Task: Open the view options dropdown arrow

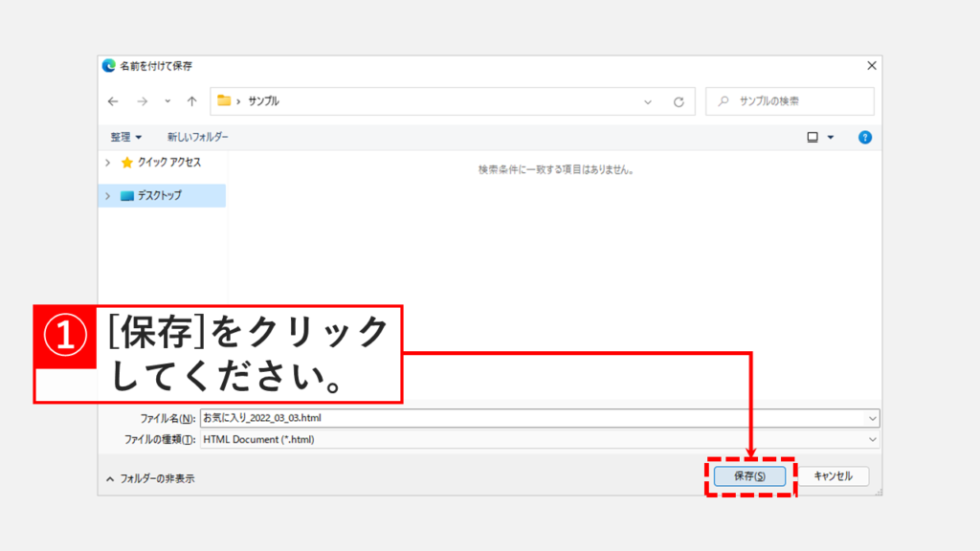Action: (x=830, y=138)
